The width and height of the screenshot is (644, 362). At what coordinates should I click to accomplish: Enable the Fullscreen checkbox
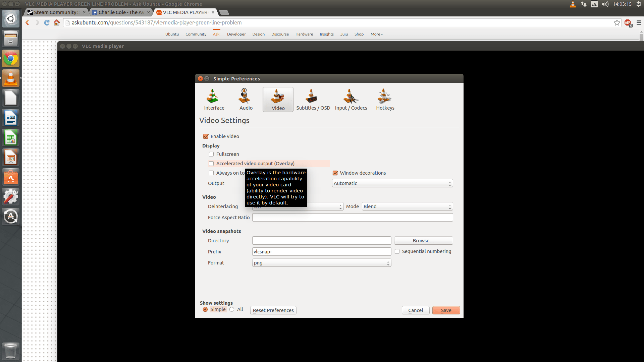pos(211,154)
